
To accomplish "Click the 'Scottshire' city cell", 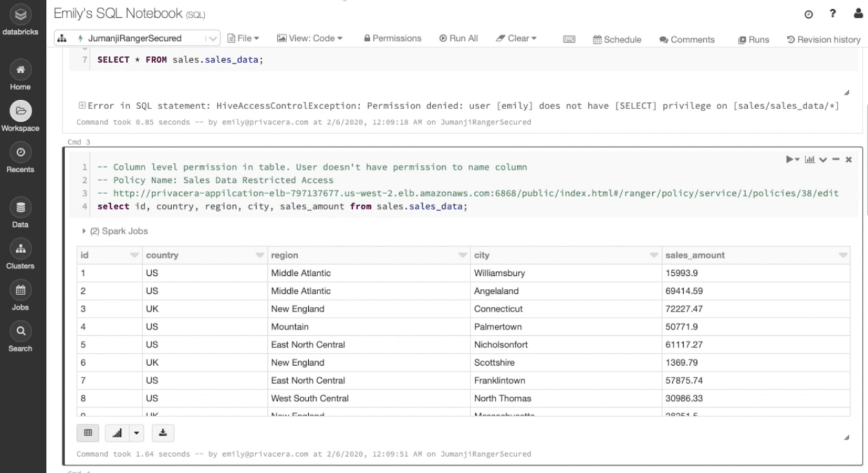I will coord(566,363).
